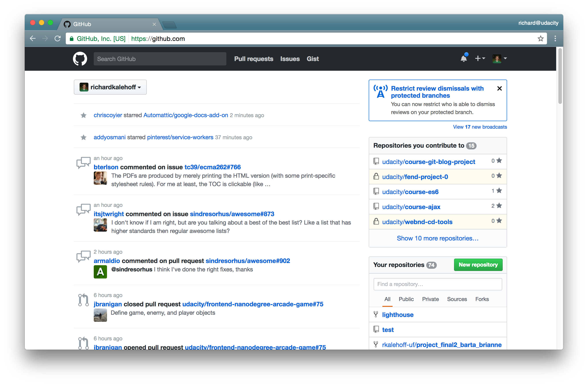Click the repository icon next to test
The width and height of the screenshot is (588, 385).
376,330
